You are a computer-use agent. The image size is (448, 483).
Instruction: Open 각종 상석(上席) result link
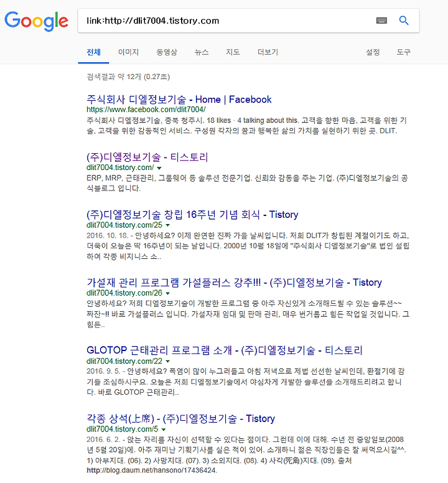coord(180,418)
